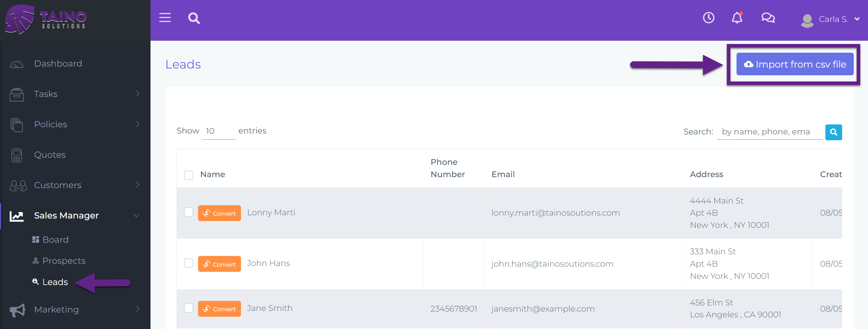Screen dimensions: 868x329
Task: Sort by the Phone Number column header
Action: tap(447, 168)
